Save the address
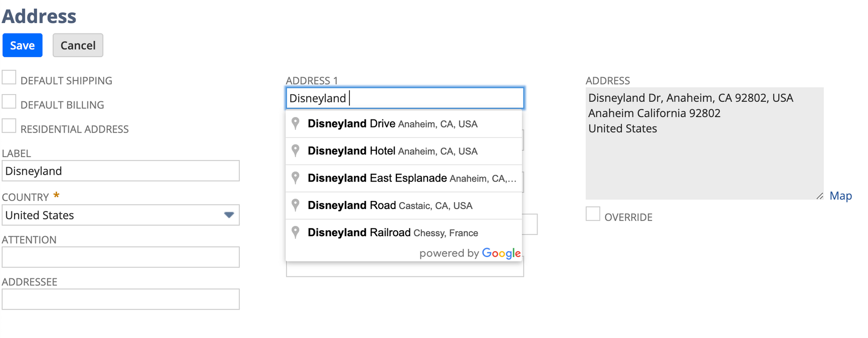The height and width of the screenshot is (338, 868). click(x=23, y=45)
